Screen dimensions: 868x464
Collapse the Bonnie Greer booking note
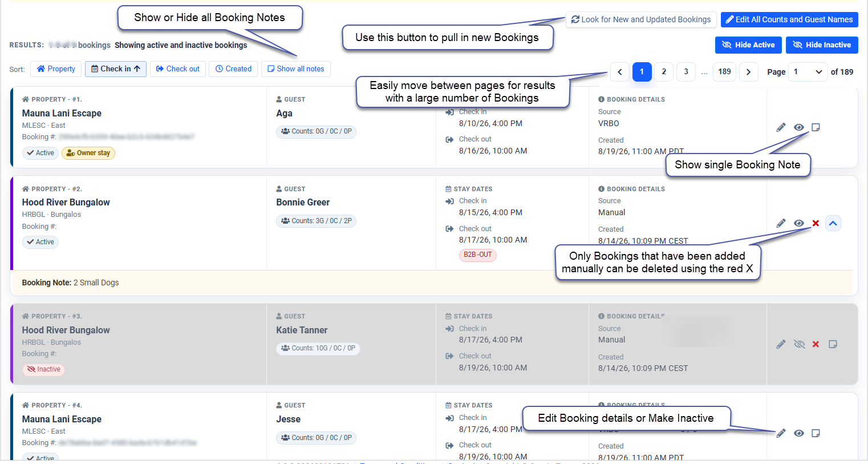(833, 223)
